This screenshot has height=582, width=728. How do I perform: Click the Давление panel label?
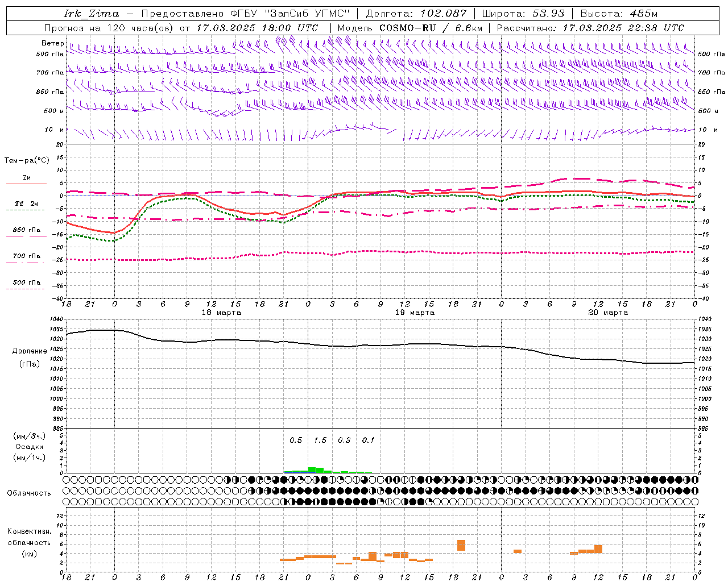click(x=30, y=351)
